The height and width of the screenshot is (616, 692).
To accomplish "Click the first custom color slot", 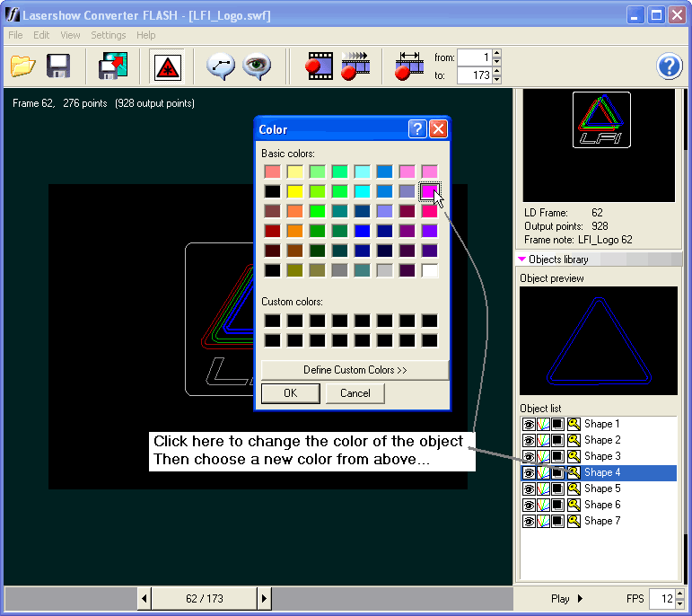I will point(272,321).
